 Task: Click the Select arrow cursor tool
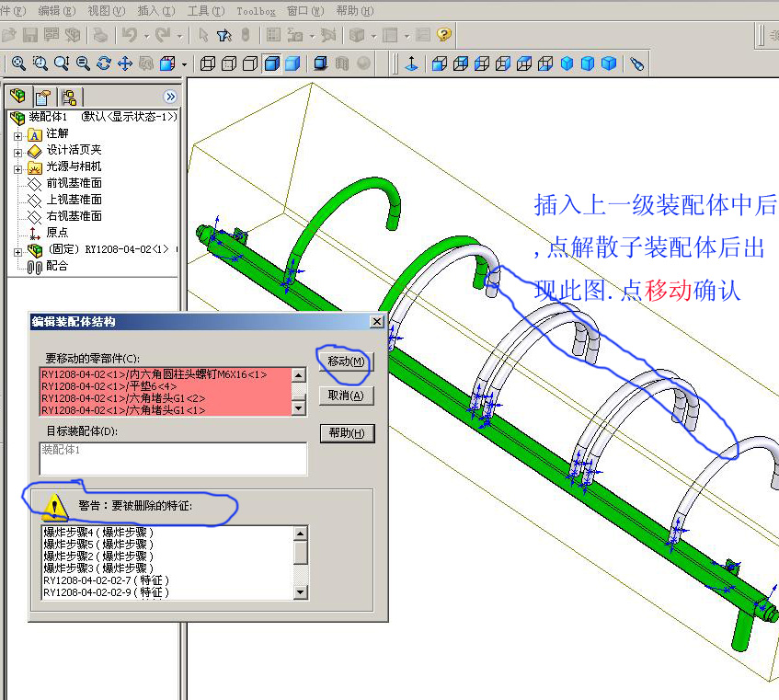(203, 35)
